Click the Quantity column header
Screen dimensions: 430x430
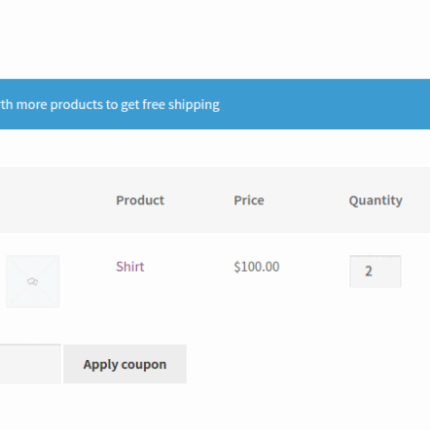[376, 201]
